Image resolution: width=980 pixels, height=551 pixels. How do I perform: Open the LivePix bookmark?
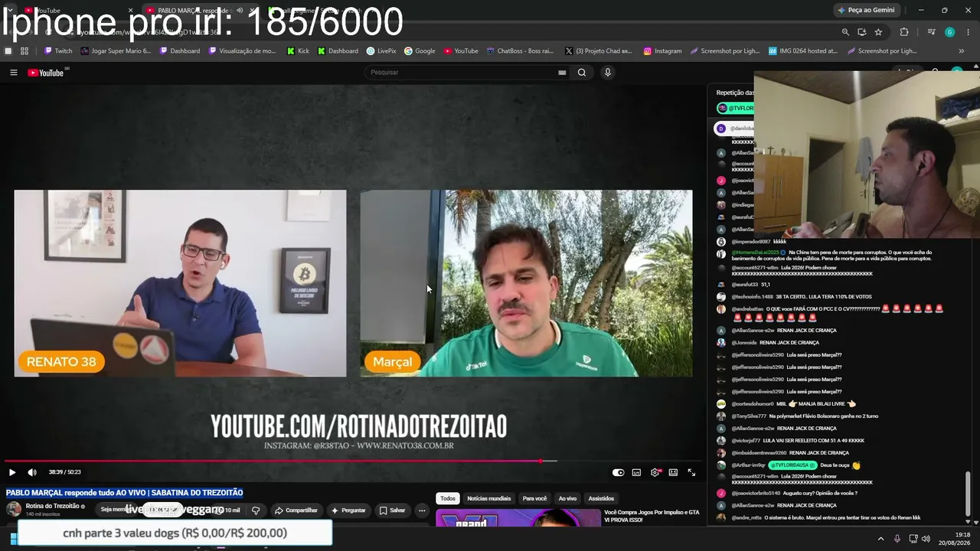(381, 51)
